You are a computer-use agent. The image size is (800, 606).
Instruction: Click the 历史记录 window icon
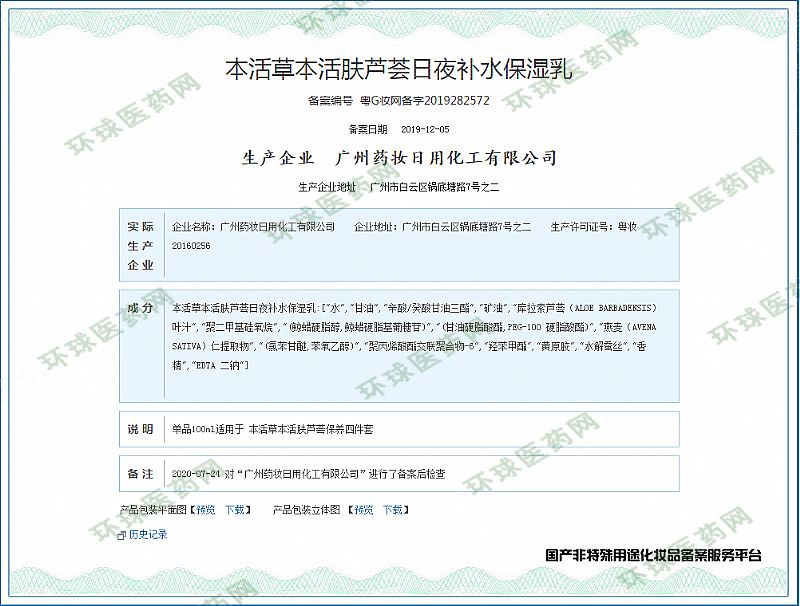(x=123, y=535)
